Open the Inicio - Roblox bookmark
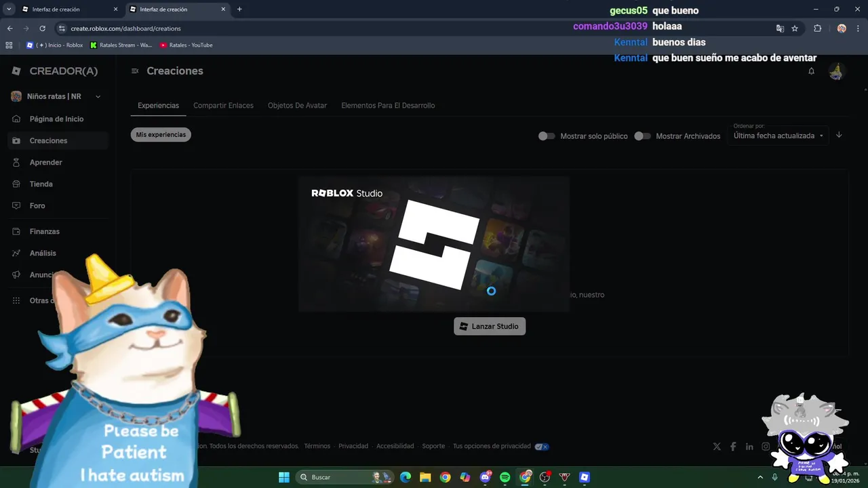This screenshot has width=868, height=488. pyautogui.click(x=54, y=45)
